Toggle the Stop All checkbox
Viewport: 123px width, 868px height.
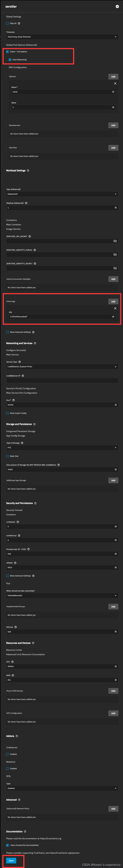[x=7, y=23]
